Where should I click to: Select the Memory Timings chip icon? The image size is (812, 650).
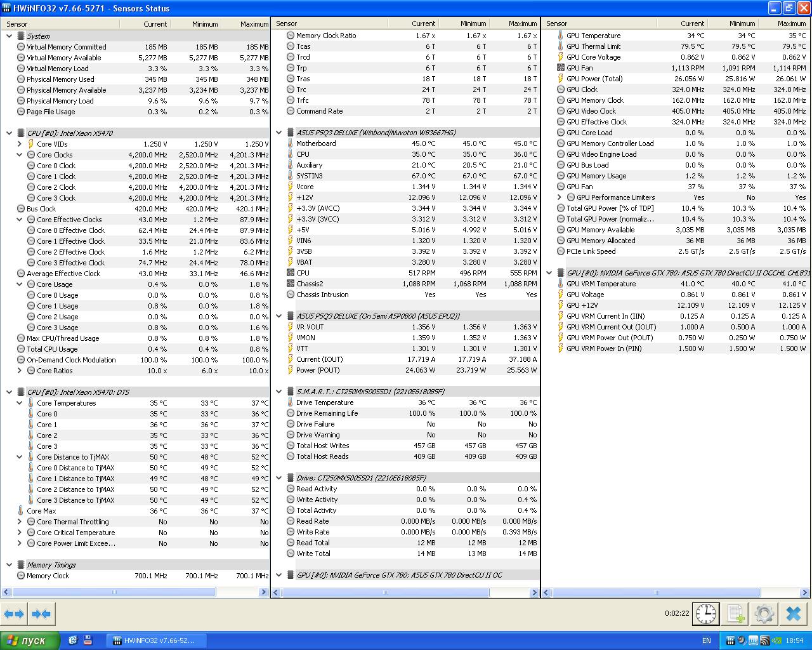point(21,565)
